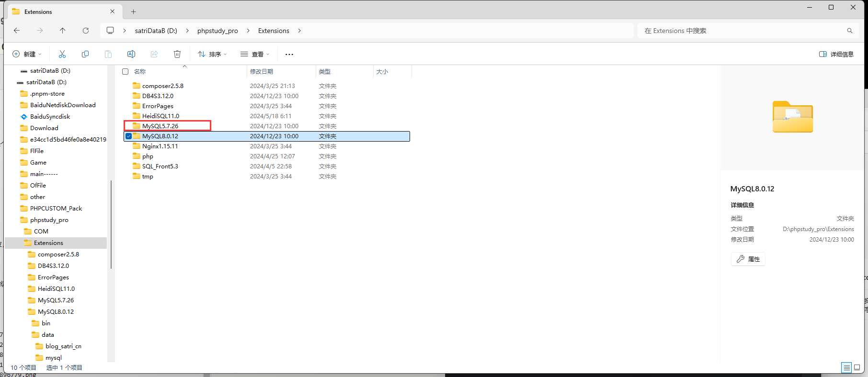This screenshot has width=868, height=377.
Task: Click the navigation pane vertical scrollbar
Action: (x=111, y=224)
